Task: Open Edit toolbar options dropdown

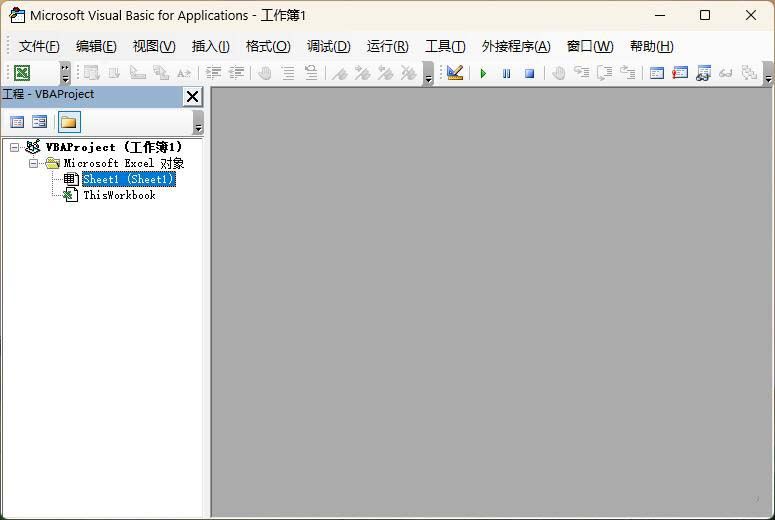Action: 428,73
